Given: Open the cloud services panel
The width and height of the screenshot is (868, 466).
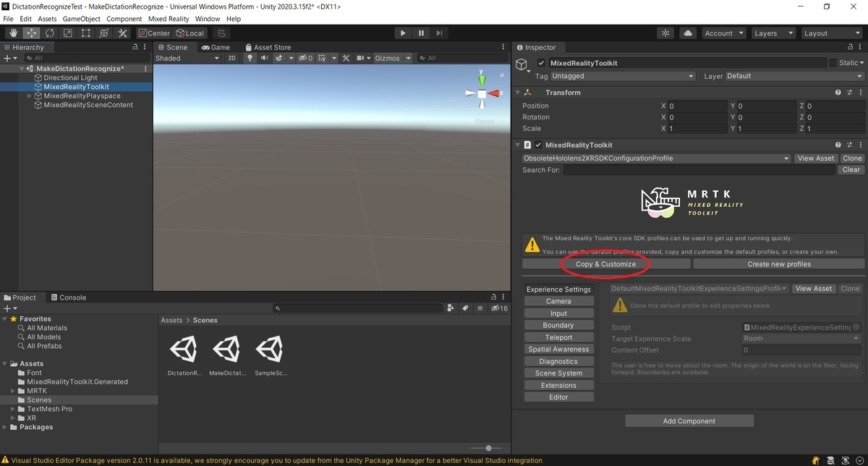Looking at the screenshot, I should (x=688, y=33).
